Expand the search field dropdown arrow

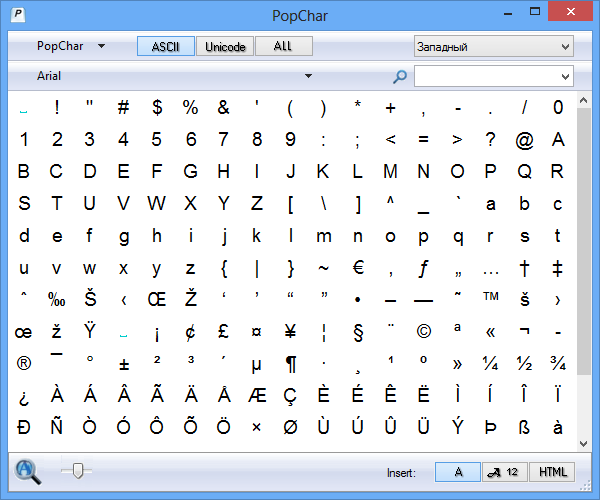click(x=565, y=77)
